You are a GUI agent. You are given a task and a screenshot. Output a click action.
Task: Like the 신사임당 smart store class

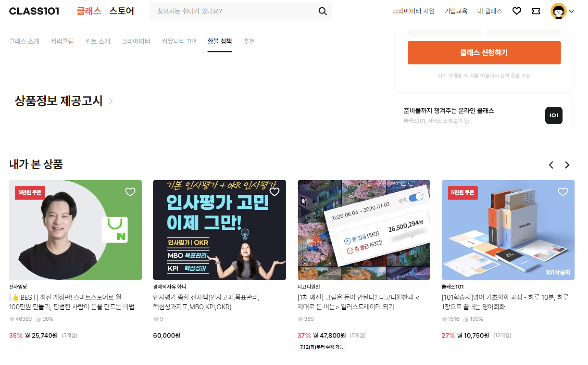click(x=130, y=192)
